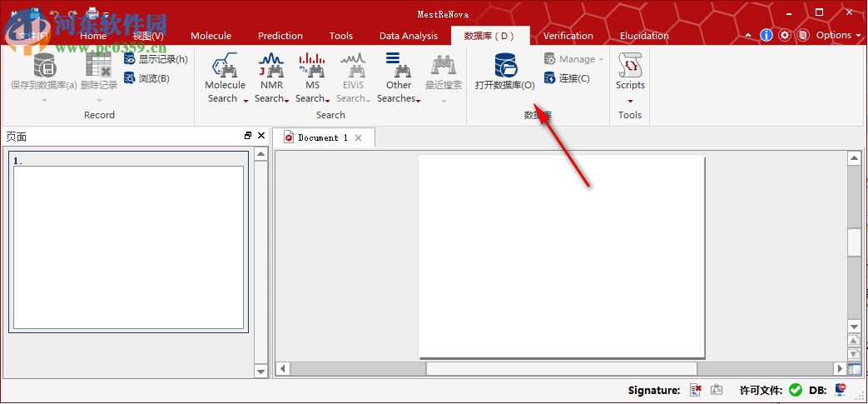Open the Data Analysis tab
The width and height of the screenshot is (868, 404).
click(409, 36)
